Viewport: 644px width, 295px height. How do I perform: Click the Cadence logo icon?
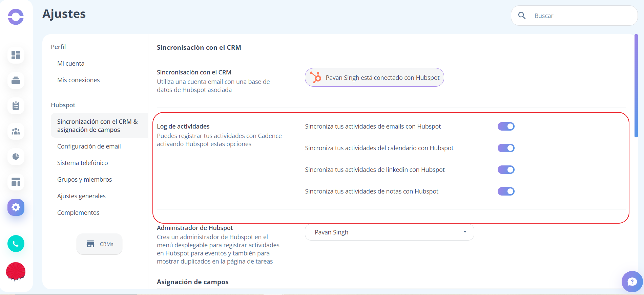(16, 17)
